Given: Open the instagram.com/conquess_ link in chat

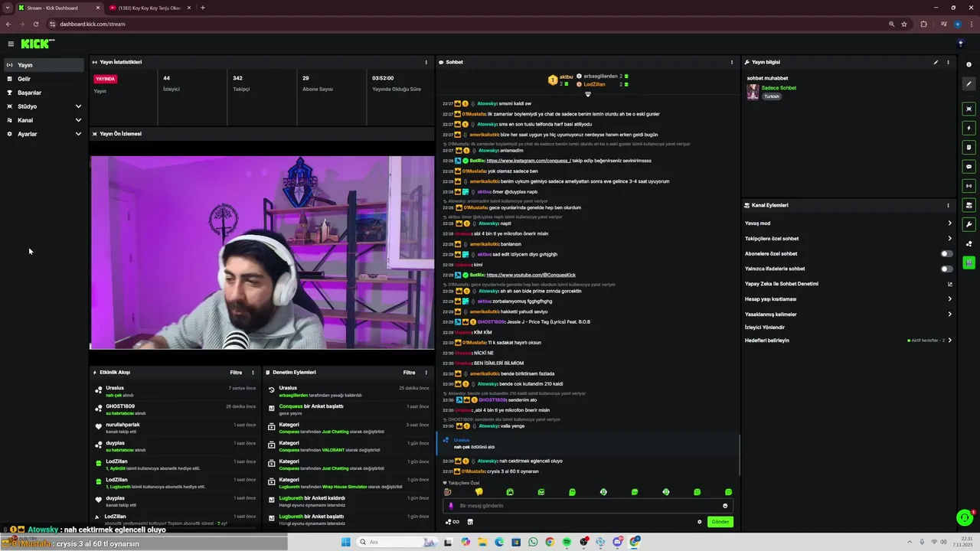Looking at the screenshot, I should (x=528, y=161).
